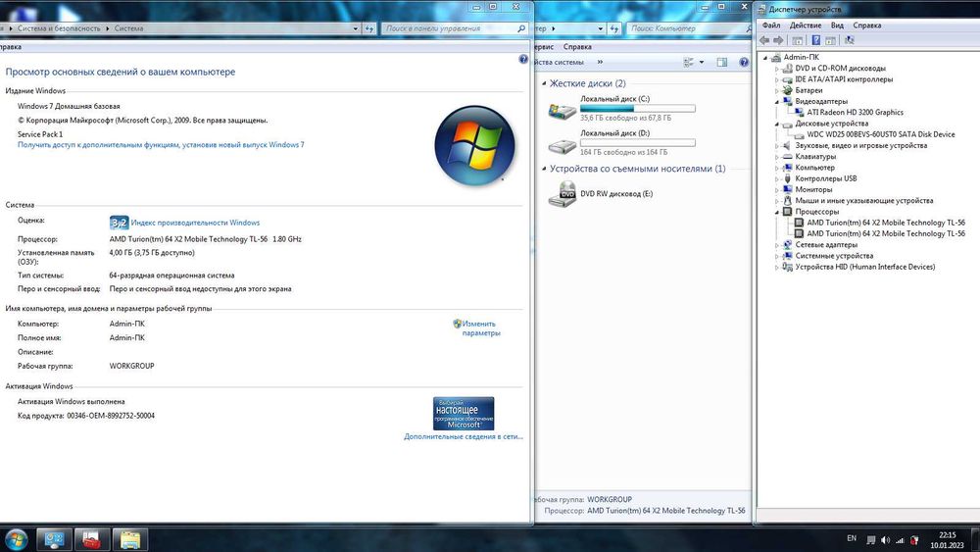
Task: Collapse Дисковые устройства node
Action: click(777, 124)
